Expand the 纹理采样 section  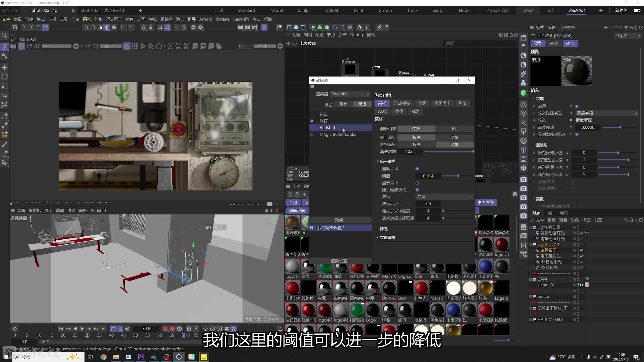[378, 238]
